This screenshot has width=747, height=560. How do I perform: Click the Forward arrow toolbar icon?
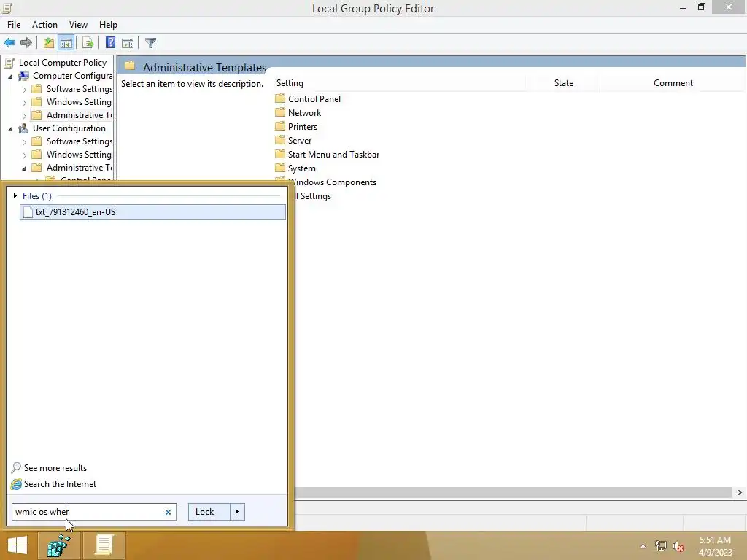[26, 43]
